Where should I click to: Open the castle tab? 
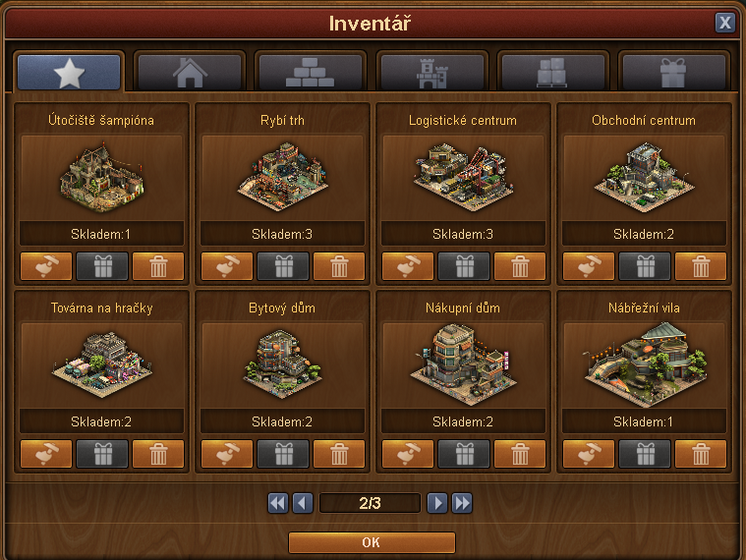(x=432, y=73)
